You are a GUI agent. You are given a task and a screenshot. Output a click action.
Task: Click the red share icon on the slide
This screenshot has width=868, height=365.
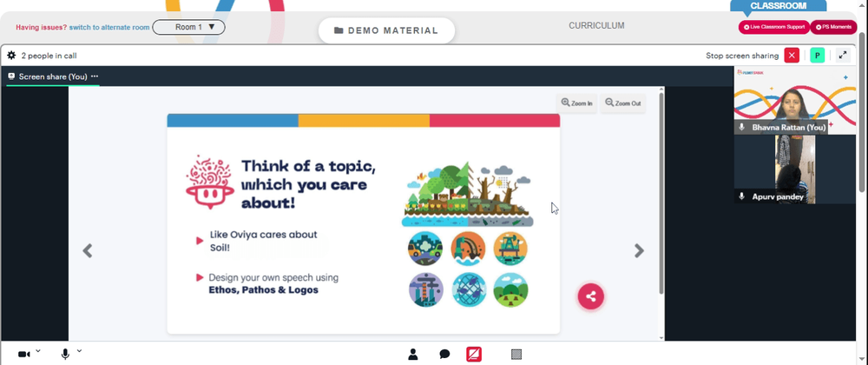coord(590,296)
